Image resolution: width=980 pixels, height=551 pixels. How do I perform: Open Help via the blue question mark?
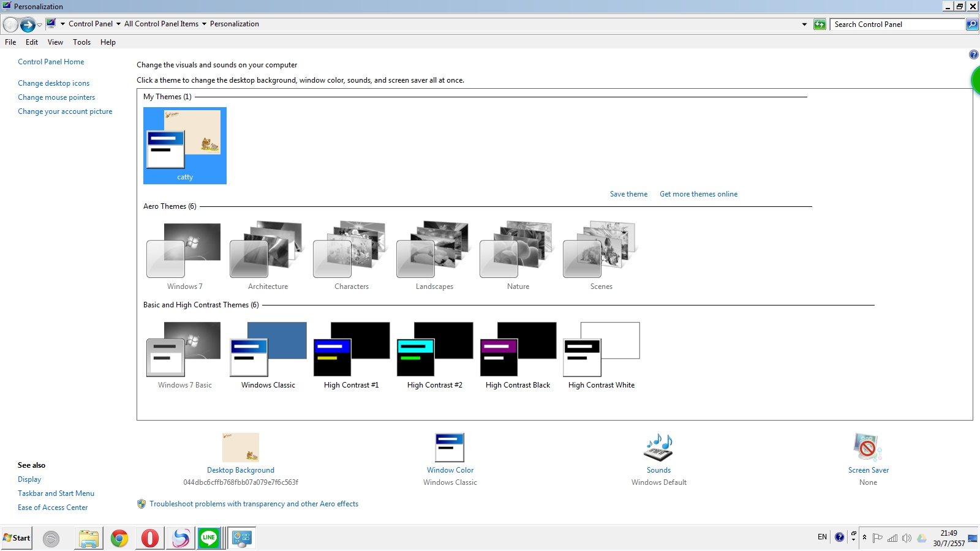pyautogui.click(x=973, y=54)
